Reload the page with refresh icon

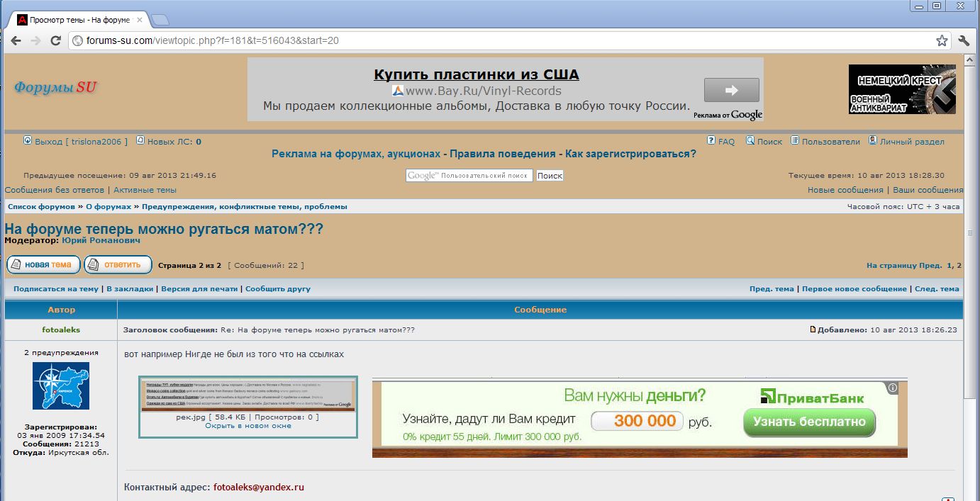click(55, 40)
